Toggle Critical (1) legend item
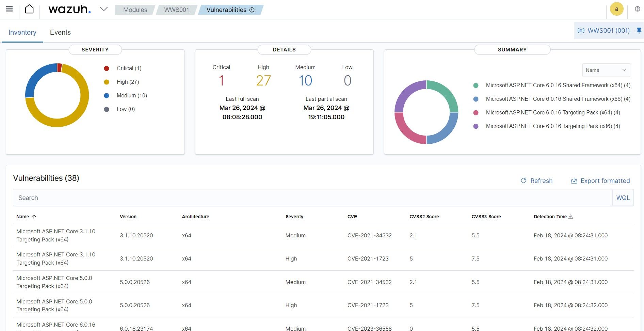Viewport: 644px width, 331px height. (123, 68)
